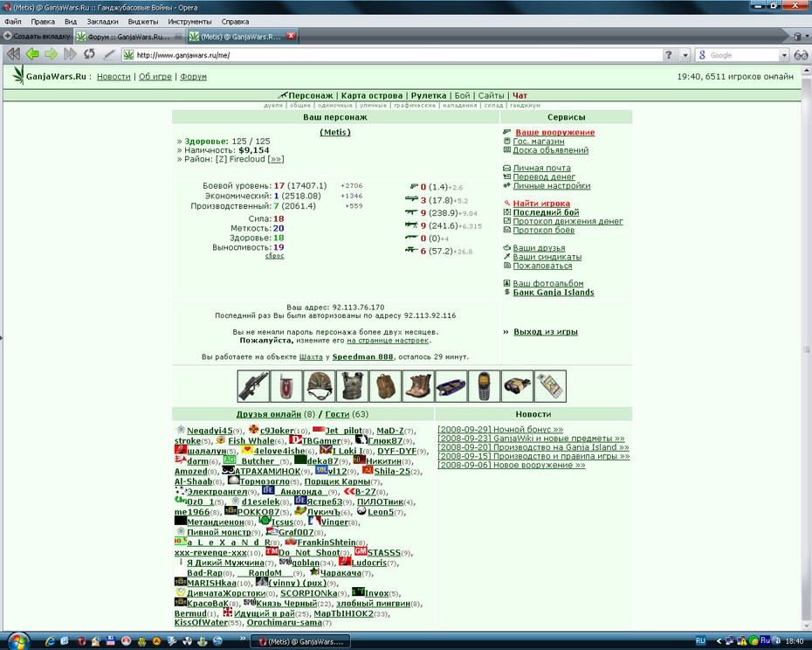This screenshot has height=650, width=812.
Task: Click сброс stats reset link
Action: click(x=274, y=255)
